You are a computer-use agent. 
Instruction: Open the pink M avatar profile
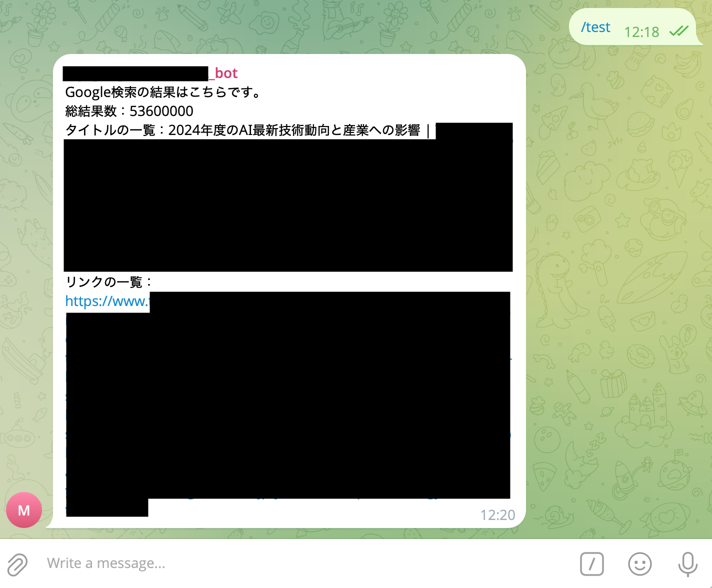24,510
